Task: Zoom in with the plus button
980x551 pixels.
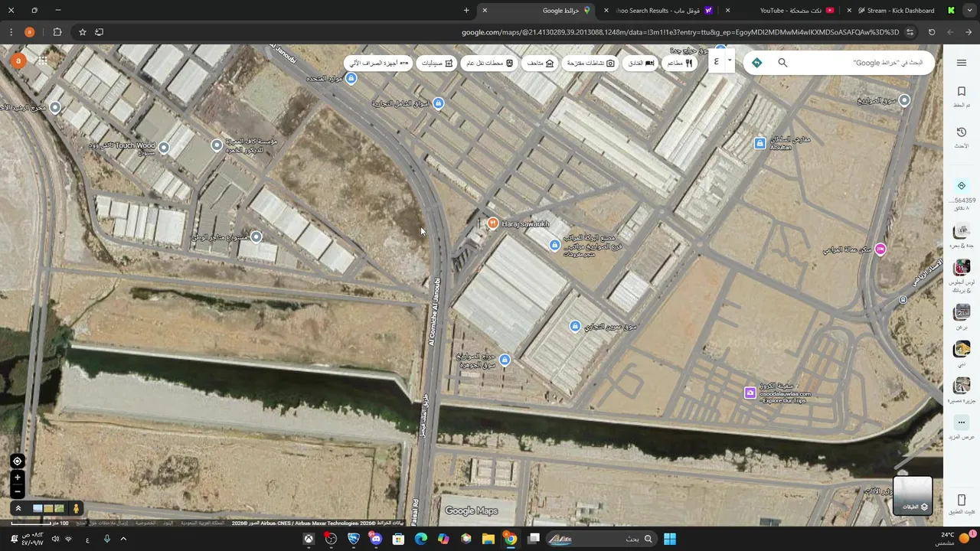Action: click(17, 478)
